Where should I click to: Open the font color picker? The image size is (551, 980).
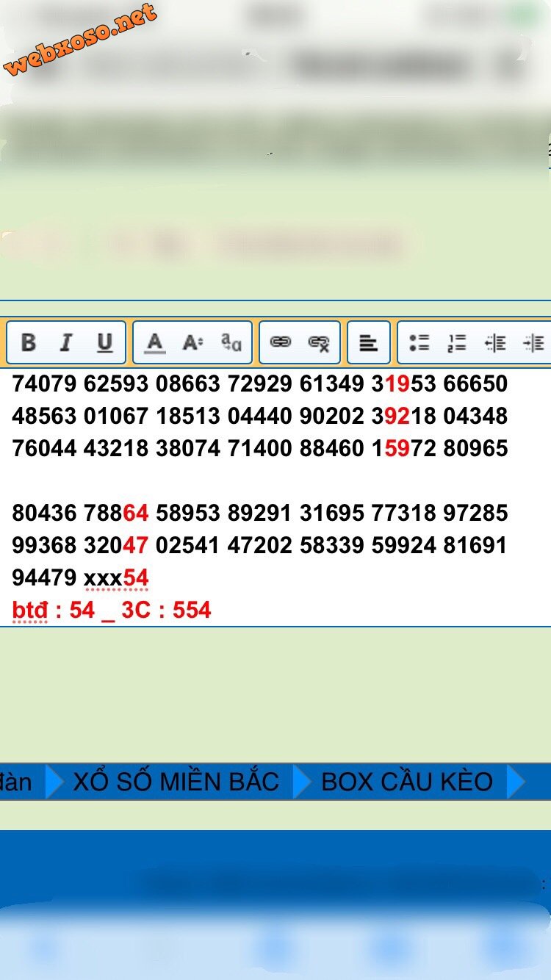[154, 342]
